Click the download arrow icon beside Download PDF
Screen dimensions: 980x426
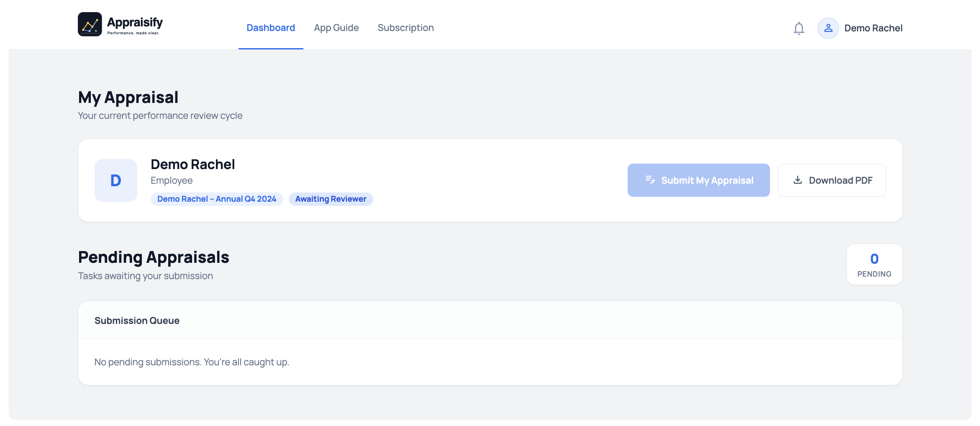pyautogui.click(x=798, y=180)
